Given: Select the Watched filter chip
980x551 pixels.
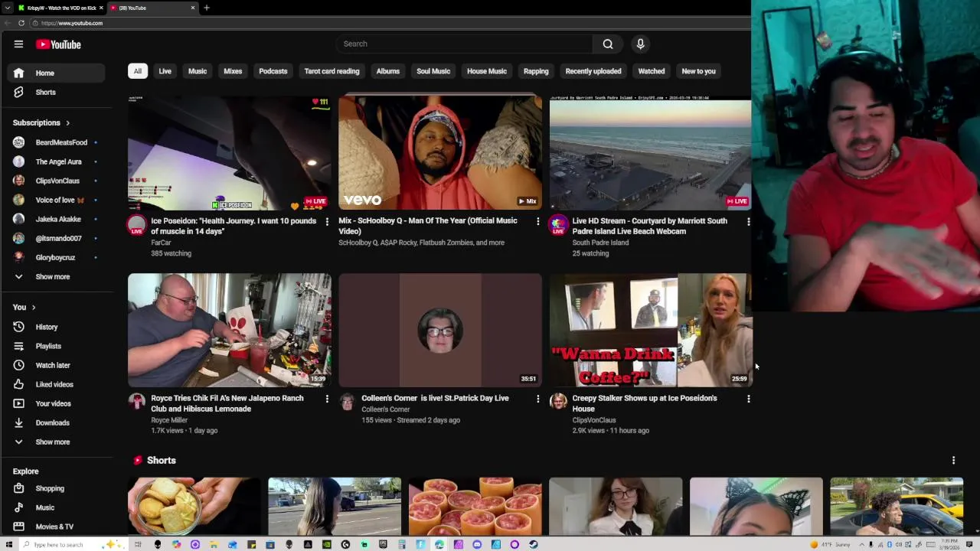Looking at the screenshot, I should (x=652, y=71).
